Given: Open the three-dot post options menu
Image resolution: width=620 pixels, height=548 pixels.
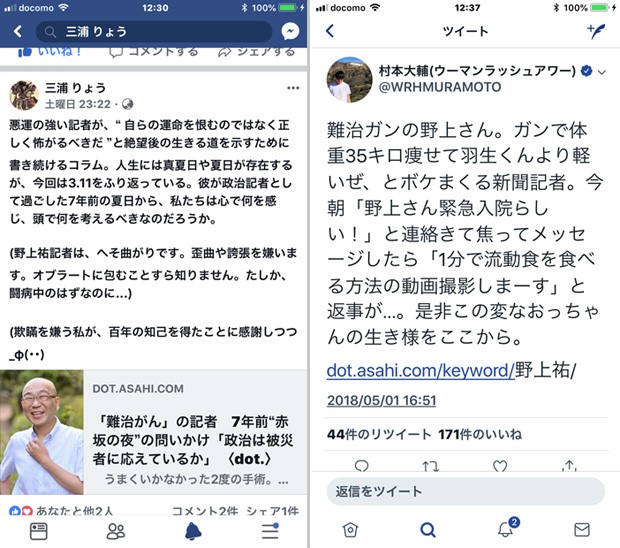Looking at the screenshot, I should (x=293, y=88).
